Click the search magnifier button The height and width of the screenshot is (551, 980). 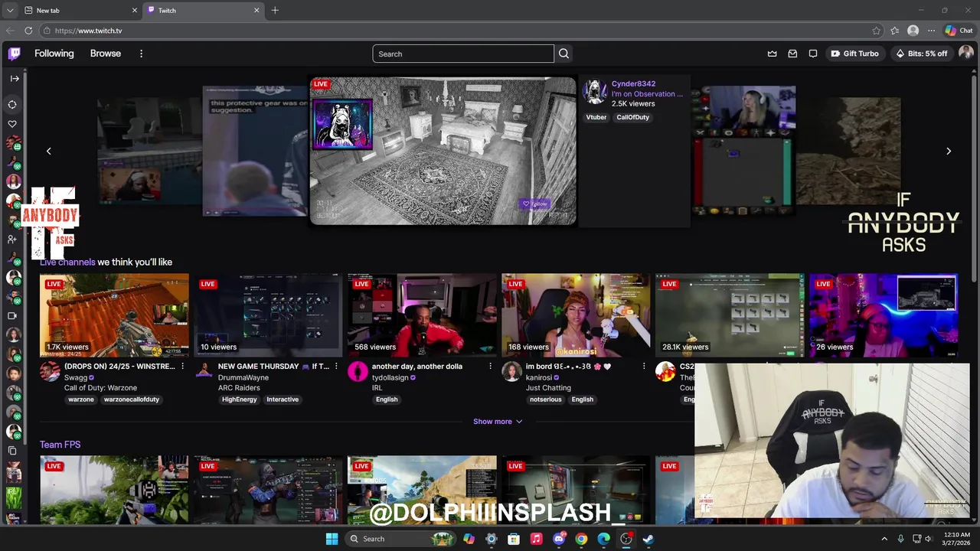point(563,54)
